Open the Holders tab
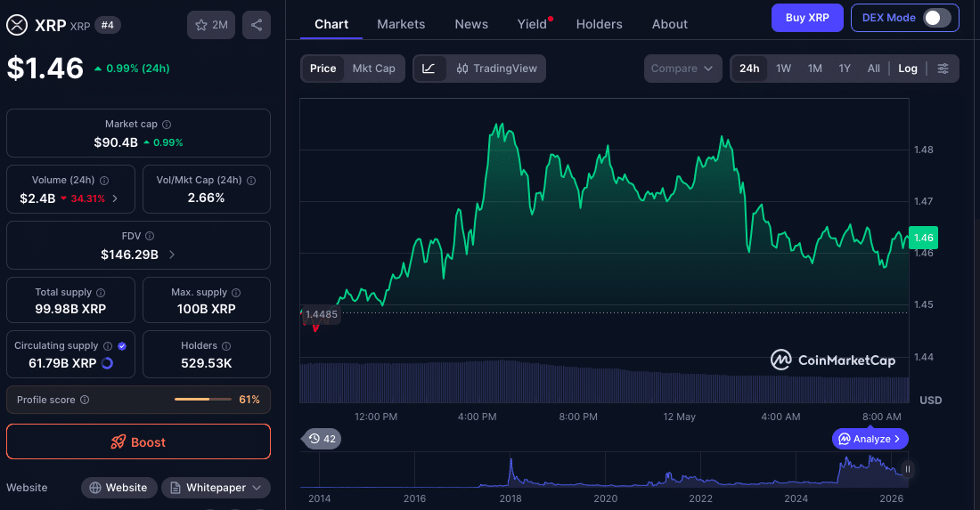 (x=600, y=24)
